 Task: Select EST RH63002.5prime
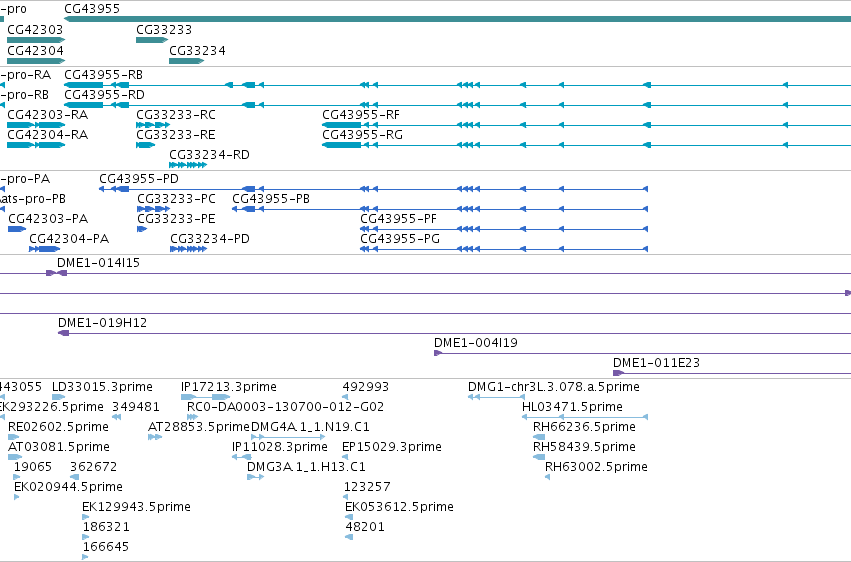pyautogui.click(x=548, y=478)
